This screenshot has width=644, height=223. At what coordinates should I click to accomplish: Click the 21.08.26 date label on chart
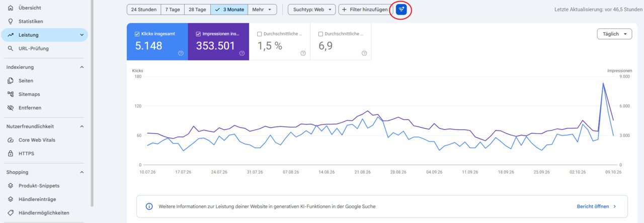click(x=362, y=172)
